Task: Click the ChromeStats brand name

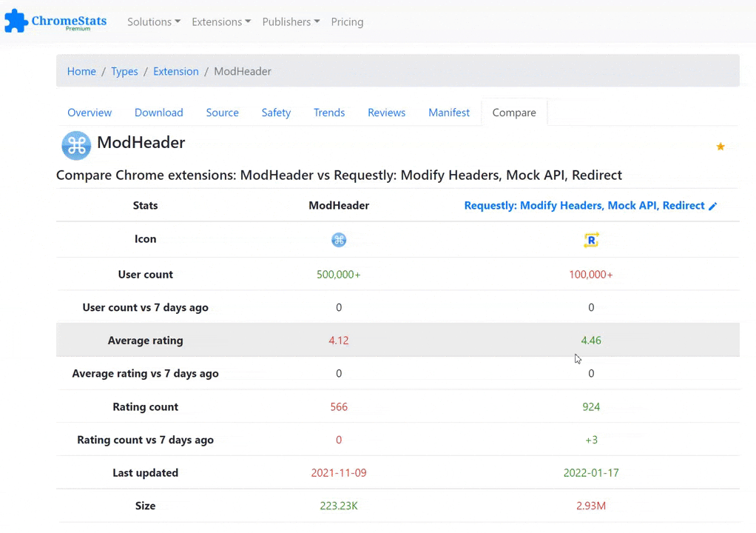Action: [x=69, y=21]
